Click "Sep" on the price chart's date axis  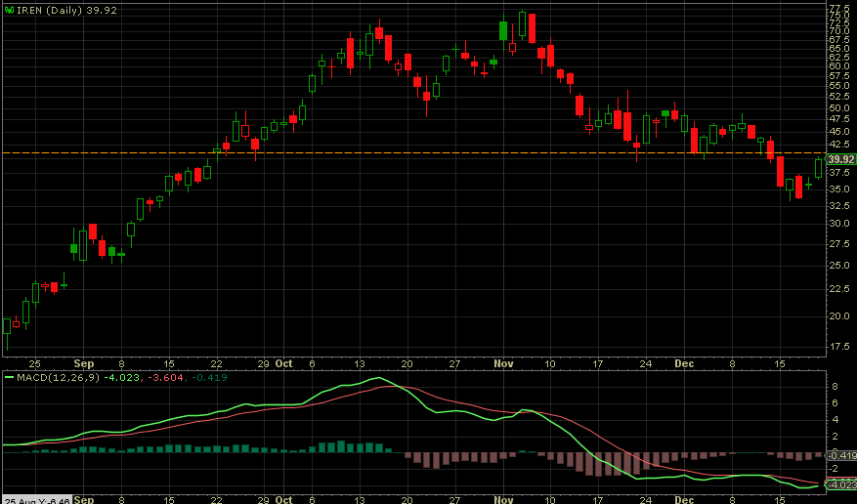click(84, 363)
